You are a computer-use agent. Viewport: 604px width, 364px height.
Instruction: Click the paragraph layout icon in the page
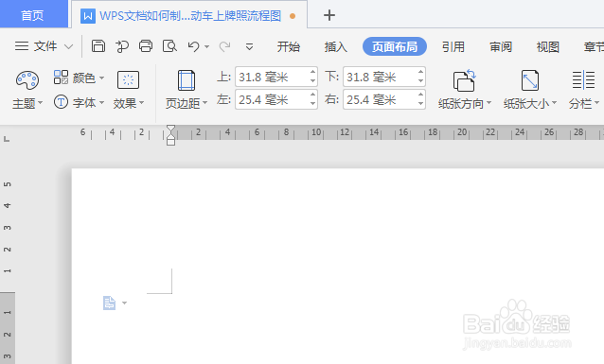coord(109,303)
